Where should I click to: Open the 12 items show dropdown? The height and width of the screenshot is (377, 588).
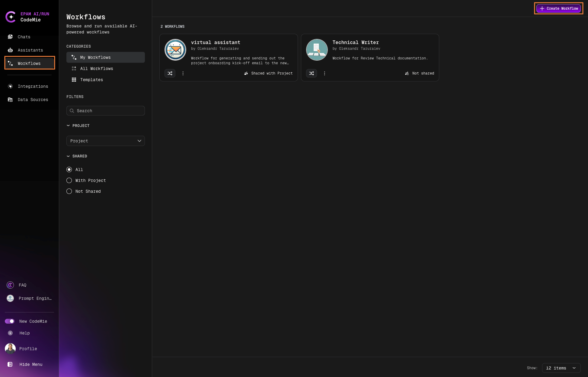pos(561,368)
